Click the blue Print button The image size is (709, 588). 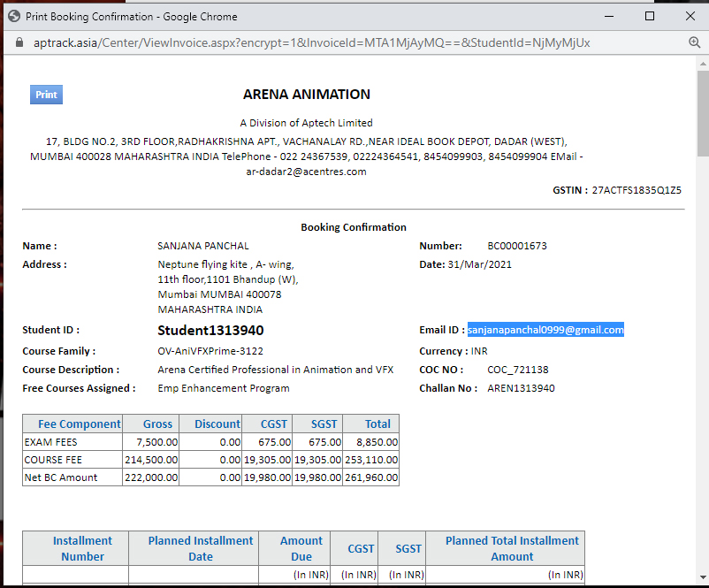point(46,95)
